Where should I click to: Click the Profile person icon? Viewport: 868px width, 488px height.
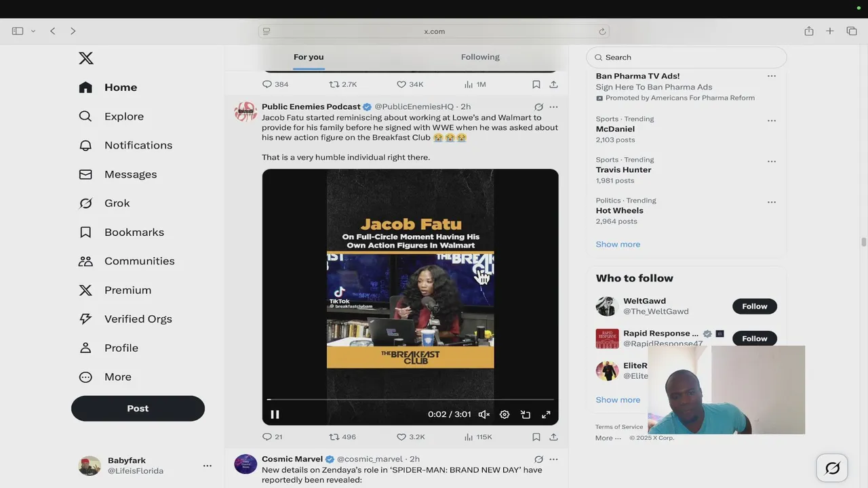[x=85, y=348]
